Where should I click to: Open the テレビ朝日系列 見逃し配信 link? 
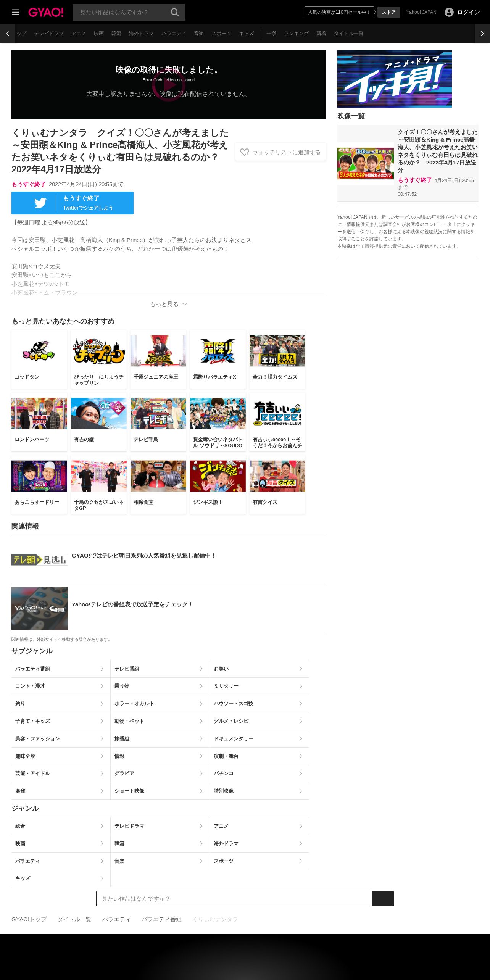[x=143, y=556]
